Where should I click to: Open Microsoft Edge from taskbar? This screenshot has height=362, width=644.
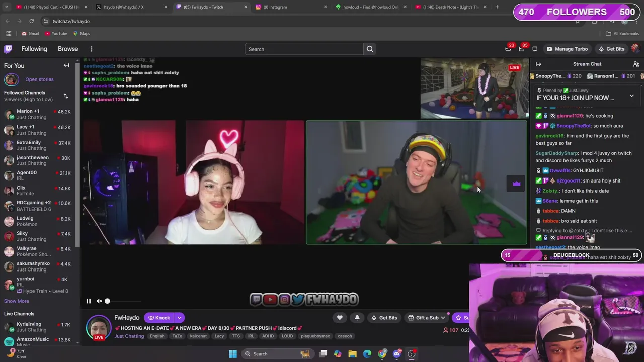(x=367, y=354)
